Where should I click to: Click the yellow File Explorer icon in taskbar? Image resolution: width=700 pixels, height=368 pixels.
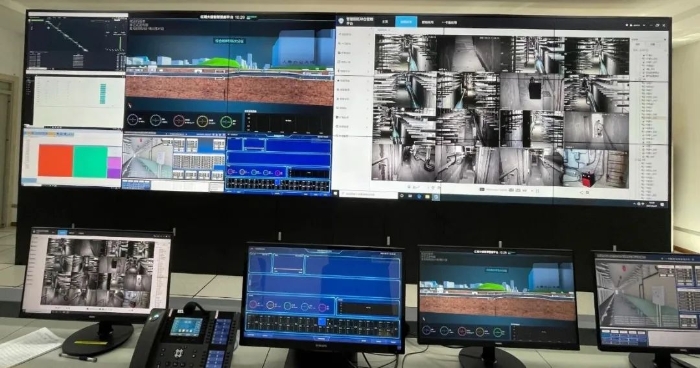(427, 197)
